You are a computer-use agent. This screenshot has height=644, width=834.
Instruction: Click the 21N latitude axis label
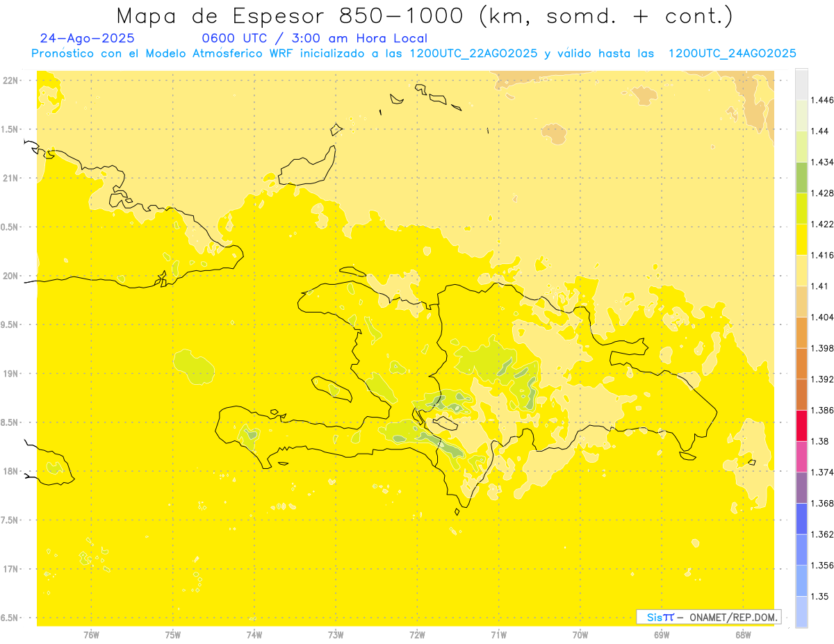tap(10, 179)
